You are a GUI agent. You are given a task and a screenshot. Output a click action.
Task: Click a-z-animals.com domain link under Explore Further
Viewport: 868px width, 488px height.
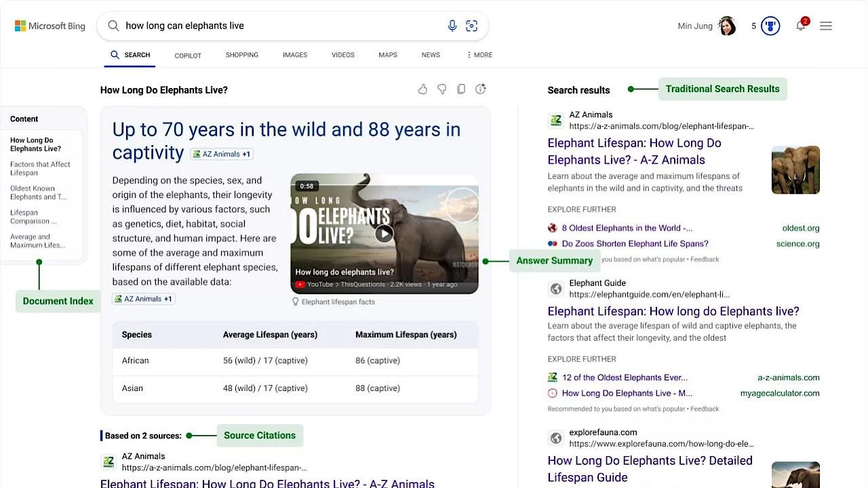pyautogui.click(x=789, y=378)
